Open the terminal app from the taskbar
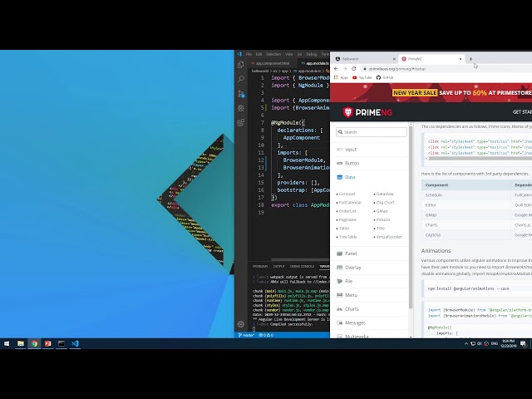 click(62, 343)
